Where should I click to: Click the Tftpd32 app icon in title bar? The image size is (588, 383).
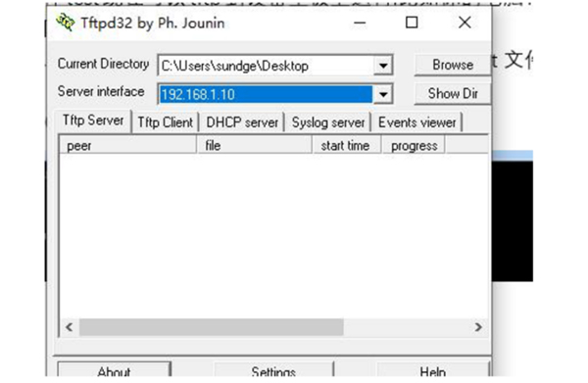[66, 23]
